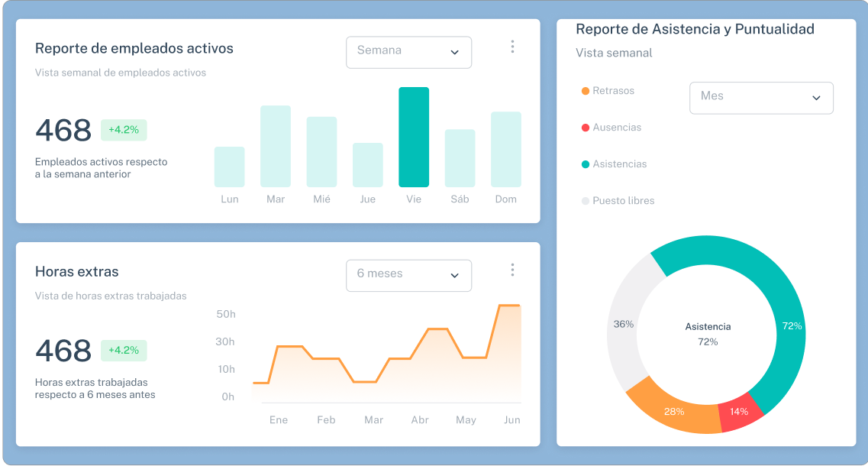Open the options menu for active employees report
Viewport: 868px width, 466px height.
pyautogui.click(x=512, y=47)
